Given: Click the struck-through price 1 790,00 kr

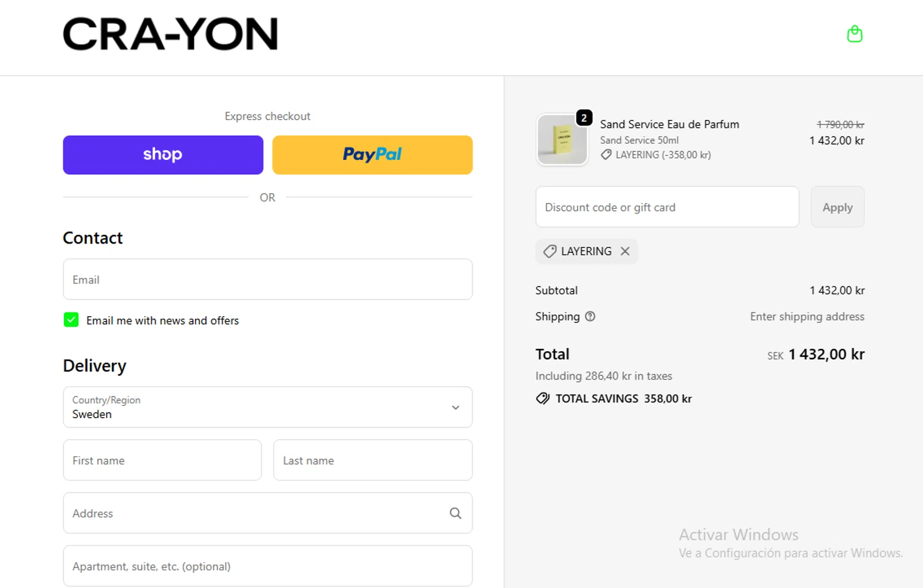Looking at the screenshot, I should click(841, 124).
